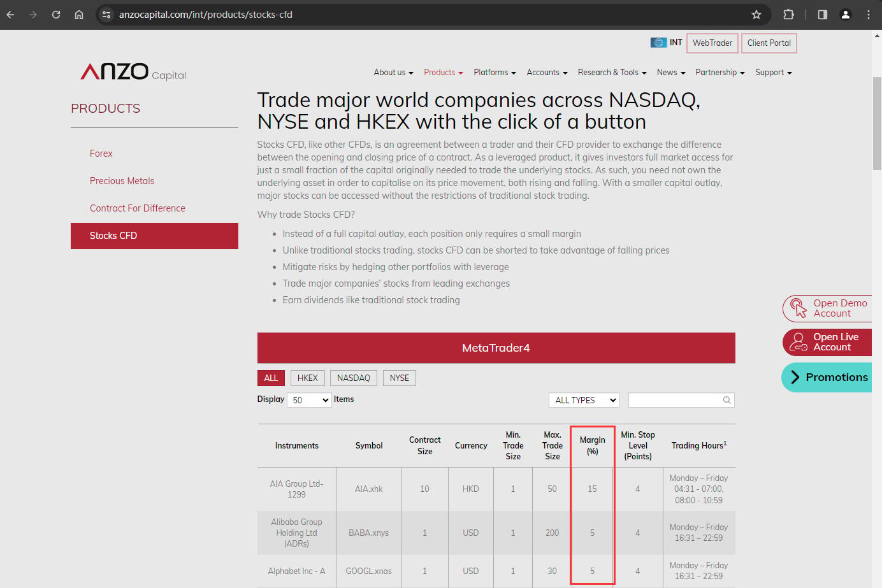Click the Promotions chevron arrow
The image size is (882, 588).
(x=795, y=377)
